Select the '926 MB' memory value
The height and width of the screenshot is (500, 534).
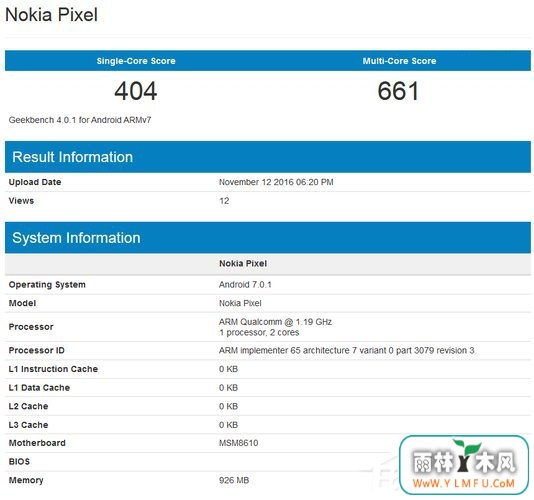pos(234,481)
